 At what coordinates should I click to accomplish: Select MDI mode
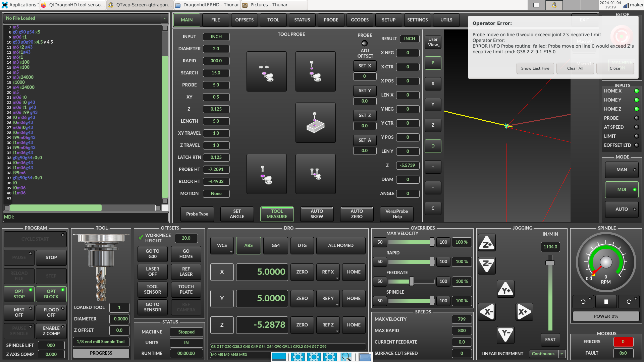[622, 190]
